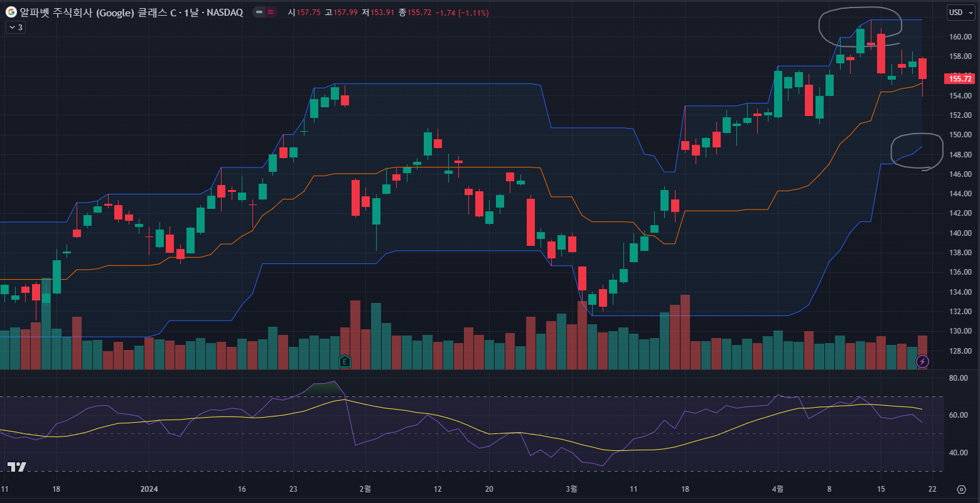Click the 20 date label on the time axis
The image size is (980, 503).
pos(489,489)
